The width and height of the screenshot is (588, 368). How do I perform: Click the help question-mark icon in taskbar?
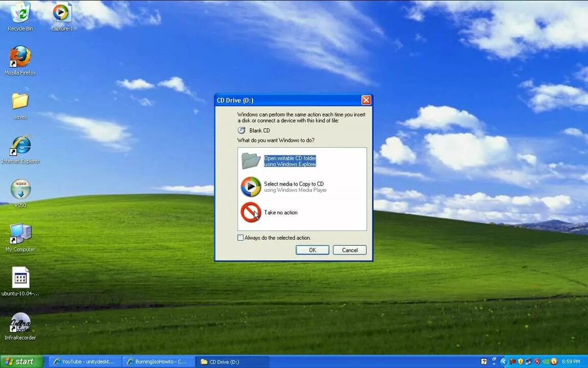tap(484, 362)
